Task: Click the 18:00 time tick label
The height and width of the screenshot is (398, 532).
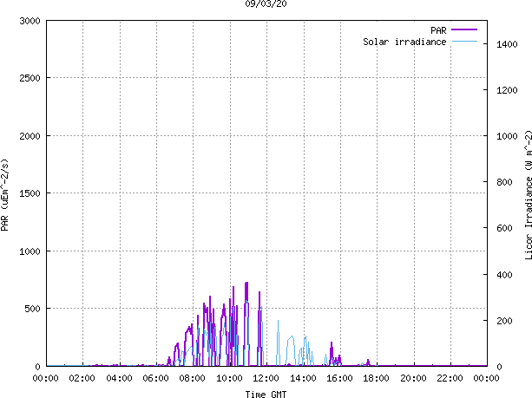Action: (377, 378)
